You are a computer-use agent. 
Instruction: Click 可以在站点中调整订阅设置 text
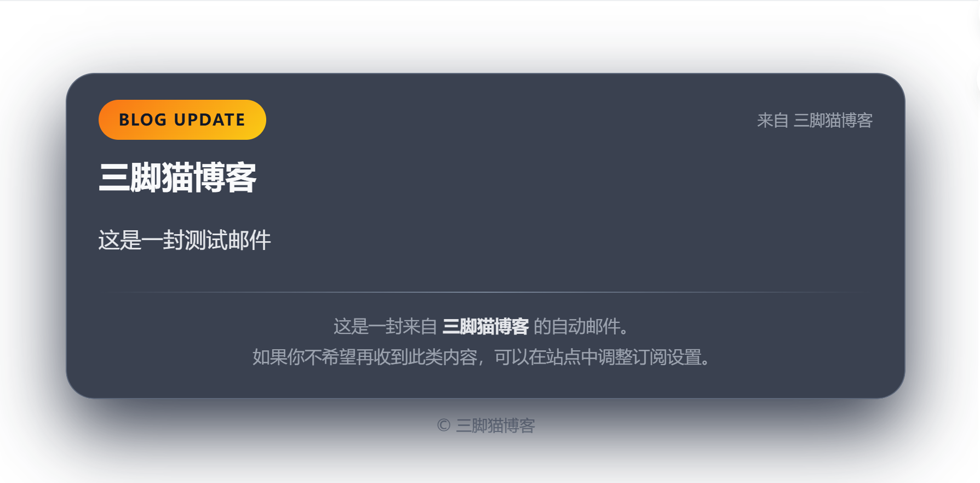coord(598,357)
